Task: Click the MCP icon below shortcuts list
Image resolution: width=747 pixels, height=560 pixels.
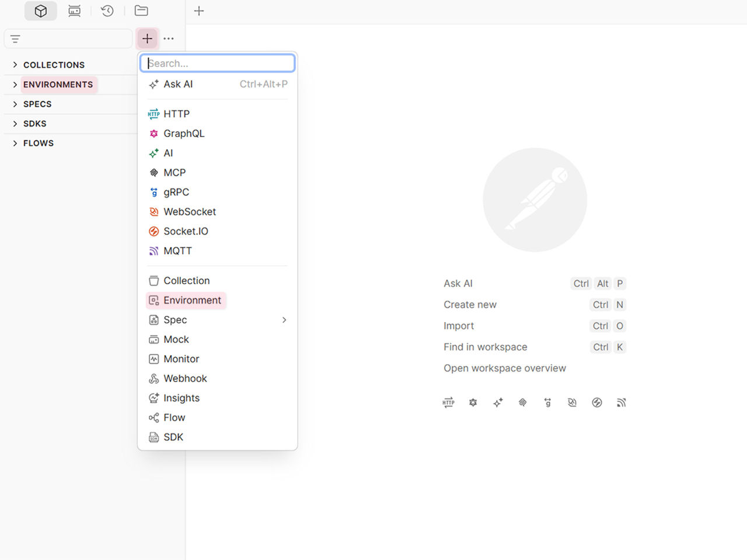Action: (x=522, y=402)
